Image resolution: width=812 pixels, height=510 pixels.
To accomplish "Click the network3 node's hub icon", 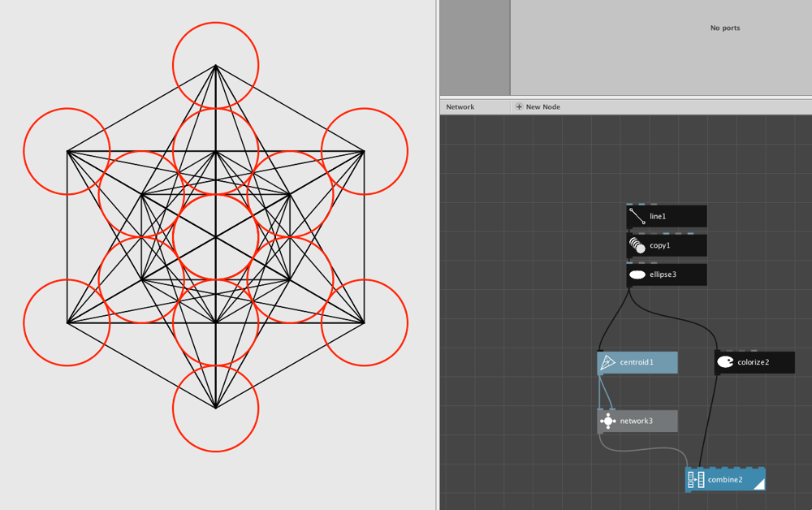I will pos(607,421).
